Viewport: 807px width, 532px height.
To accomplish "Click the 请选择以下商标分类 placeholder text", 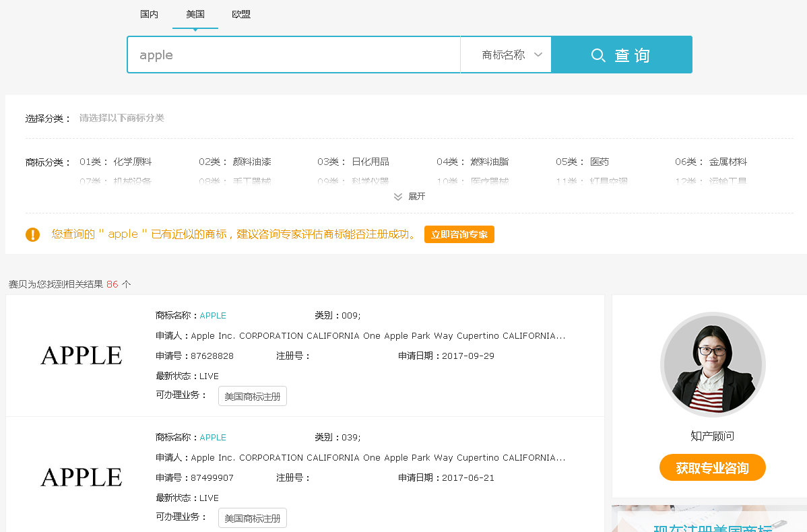I will pos(121,119).
